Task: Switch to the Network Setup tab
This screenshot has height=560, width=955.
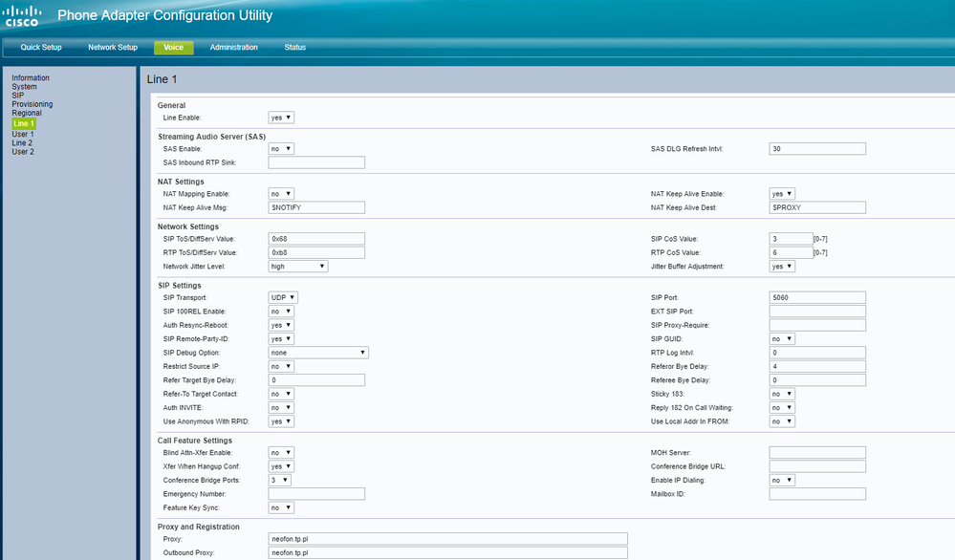Action: 113,48
